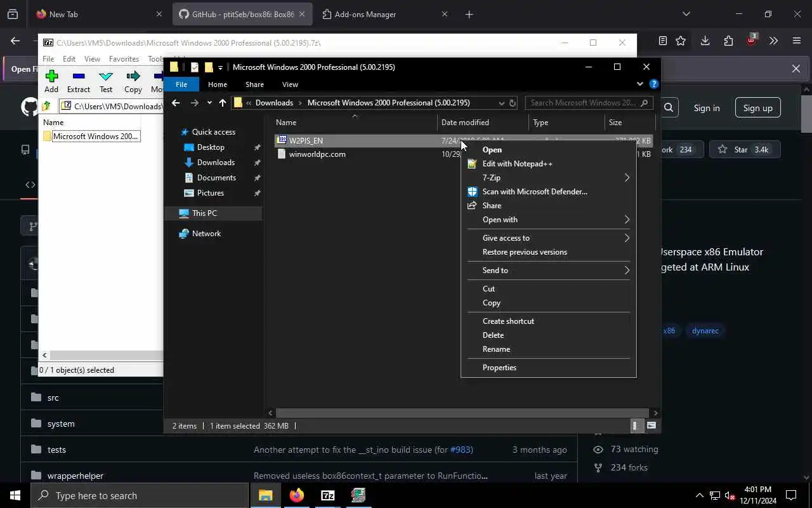Click the Extract button in 7-Zip
The width and height of the screenshot is (812, 508).
click(79, 81)
